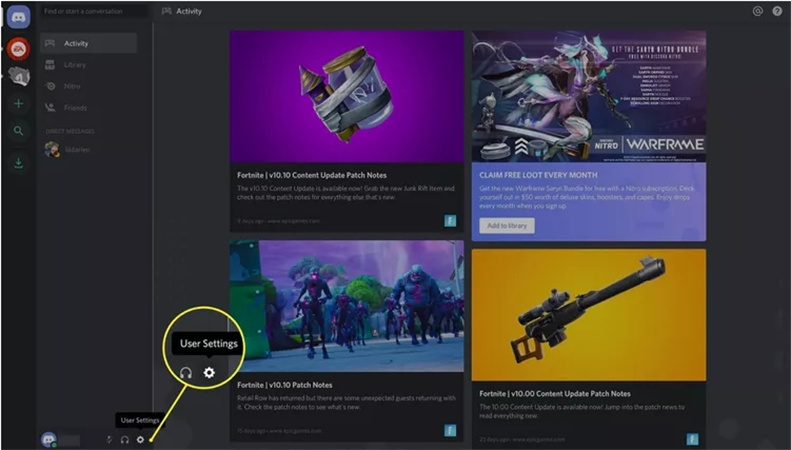
Task: Click Fortnite game icon in v10.10 Patch Notes card
Action: [450, 430]
